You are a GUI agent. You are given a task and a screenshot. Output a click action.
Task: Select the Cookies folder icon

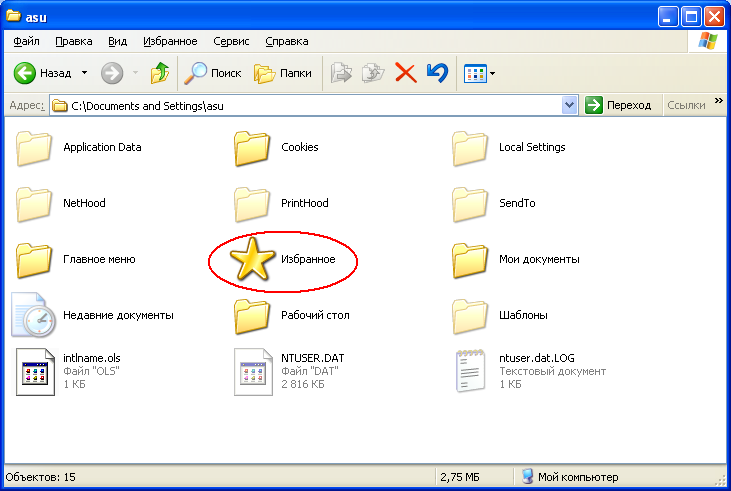coord(252,148)
